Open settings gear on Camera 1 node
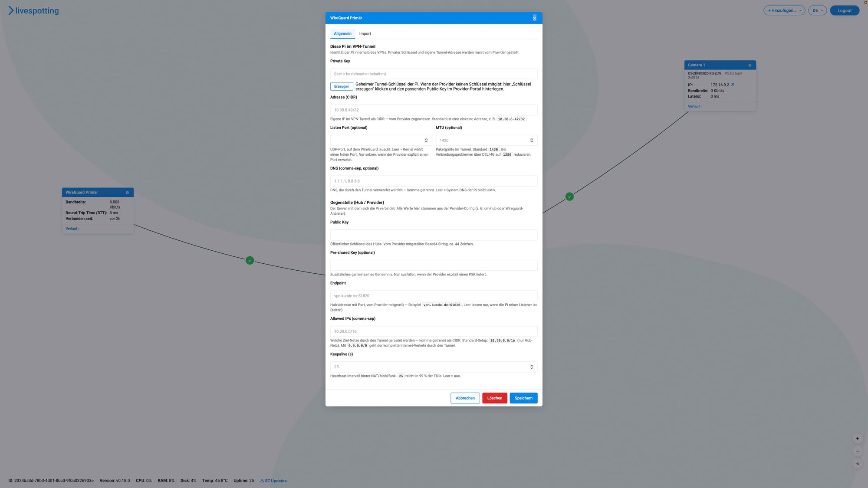 pyautogui.click(x=750, y=65)
